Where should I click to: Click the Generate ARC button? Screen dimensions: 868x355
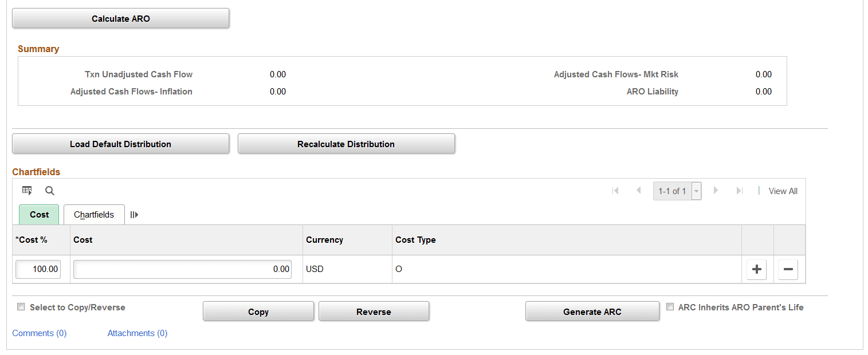[592, 311]
